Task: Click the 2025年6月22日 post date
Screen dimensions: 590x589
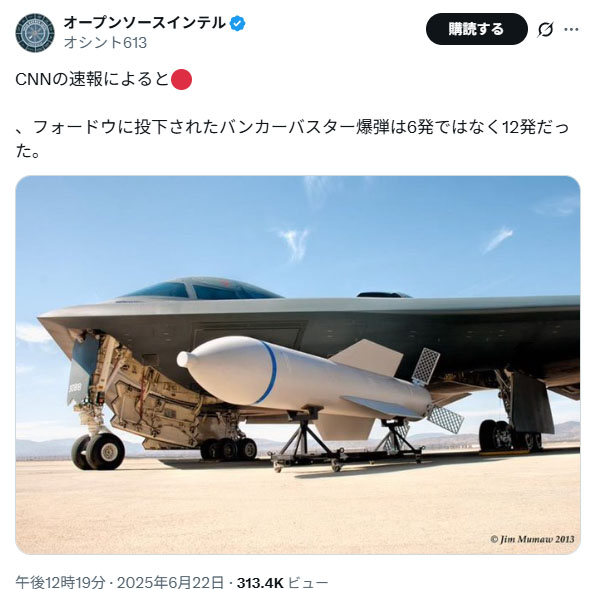Action: click(x=170, y=582)
